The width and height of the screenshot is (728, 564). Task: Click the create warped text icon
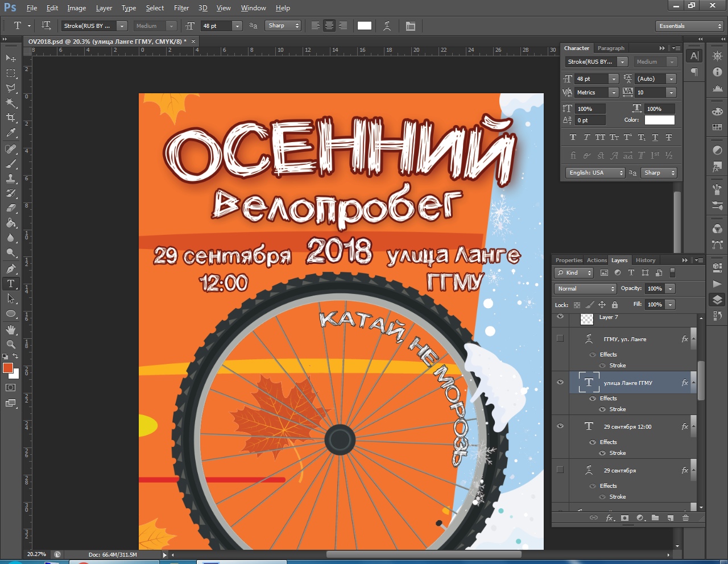point(387,26)
